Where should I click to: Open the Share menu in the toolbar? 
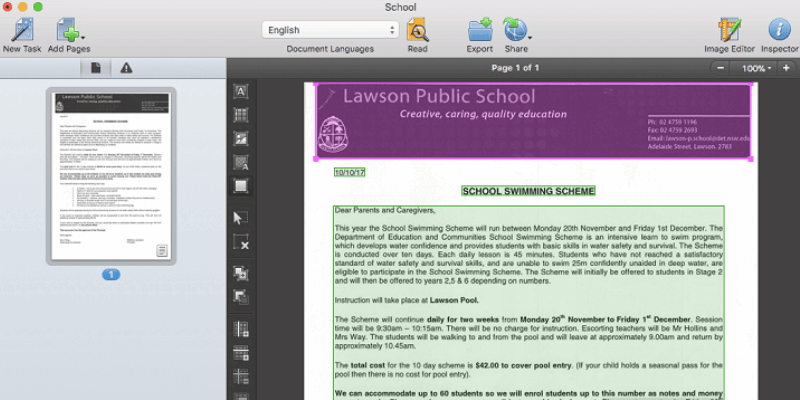pyautogui.click(x=516, y=30)
